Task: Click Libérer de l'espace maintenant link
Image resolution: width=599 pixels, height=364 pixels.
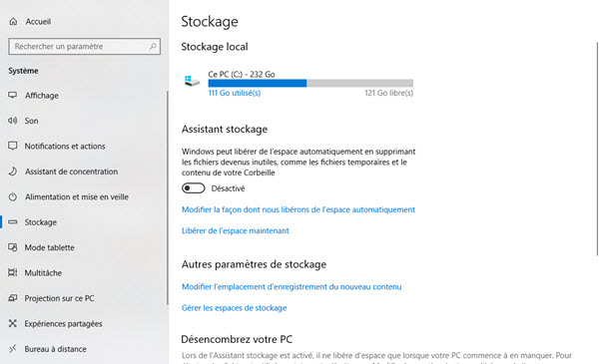Action: [x=236, y=230]
